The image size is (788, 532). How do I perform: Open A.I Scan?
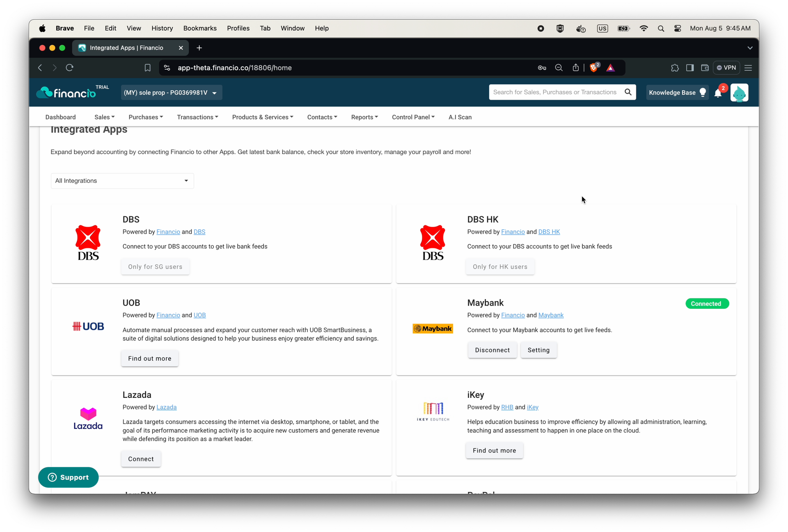(460, 117)
